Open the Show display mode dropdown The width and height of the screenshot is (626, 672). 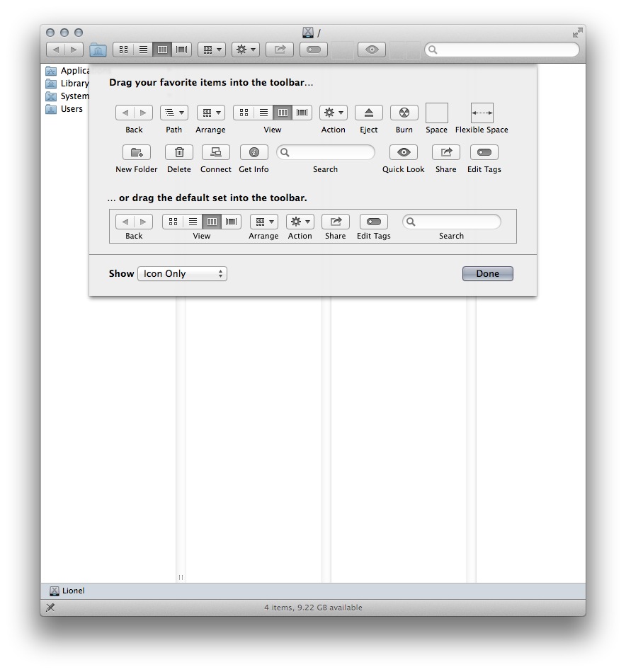(x=182, y=273)
